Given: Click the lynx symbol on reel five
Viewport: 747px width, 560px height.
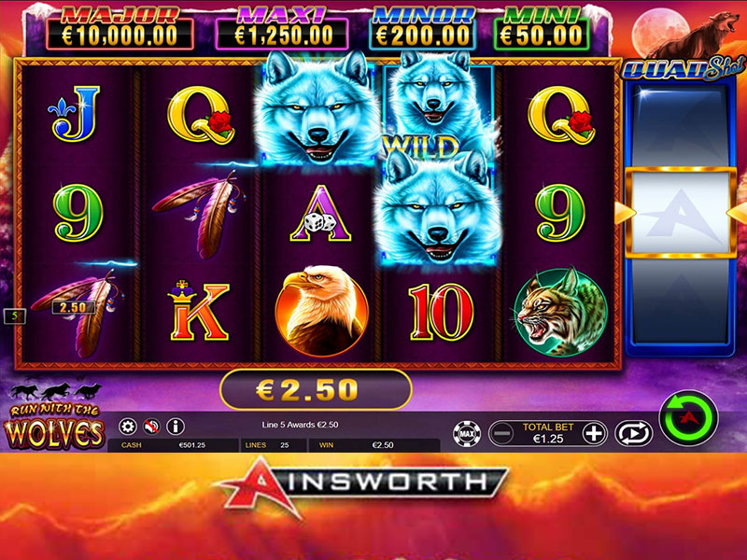Looking at the screenshot, I should click(561, 312).
